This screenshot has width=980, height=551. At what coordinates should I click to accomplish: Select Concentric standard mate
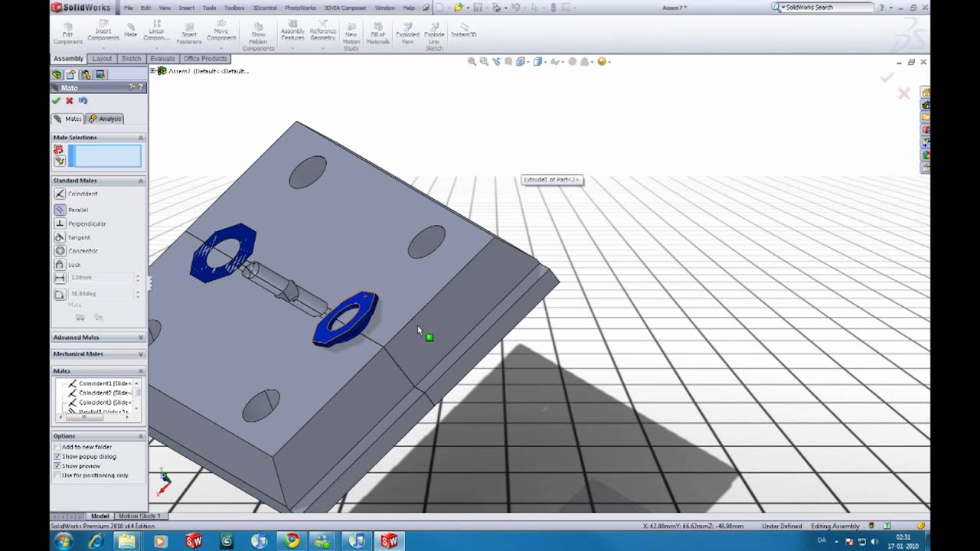(77, 251)
